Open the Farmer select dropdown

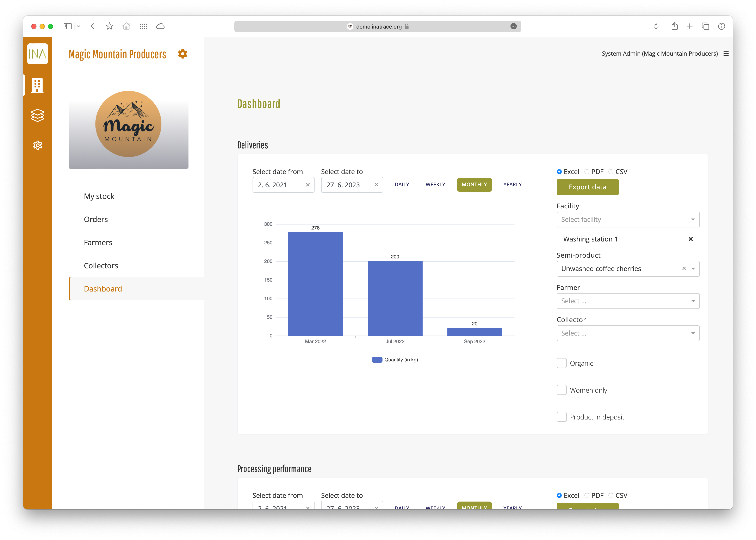pos(628,301)
